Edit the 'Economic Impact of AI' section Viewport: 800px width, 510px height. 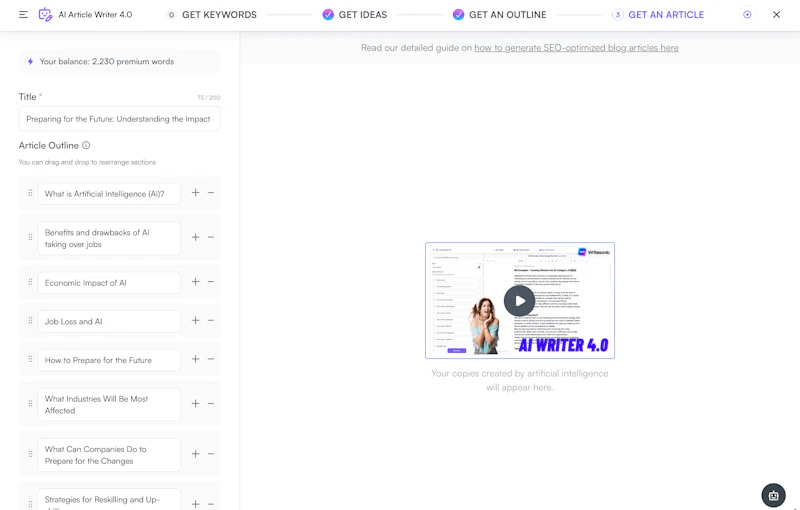click(109, 283)
